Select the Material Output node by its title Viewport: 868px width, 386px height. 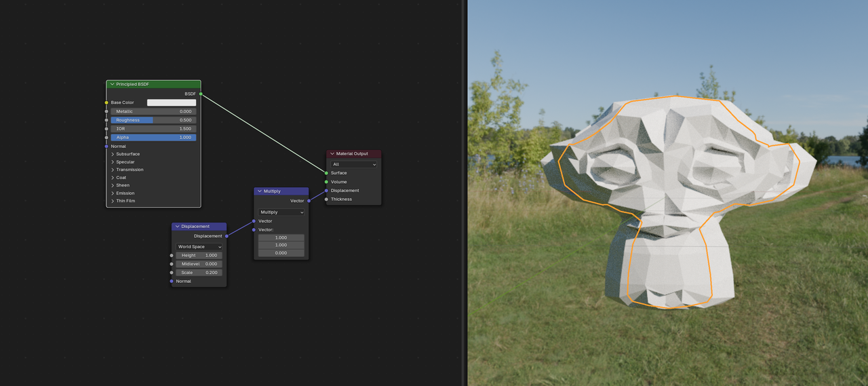click(352, 154)
